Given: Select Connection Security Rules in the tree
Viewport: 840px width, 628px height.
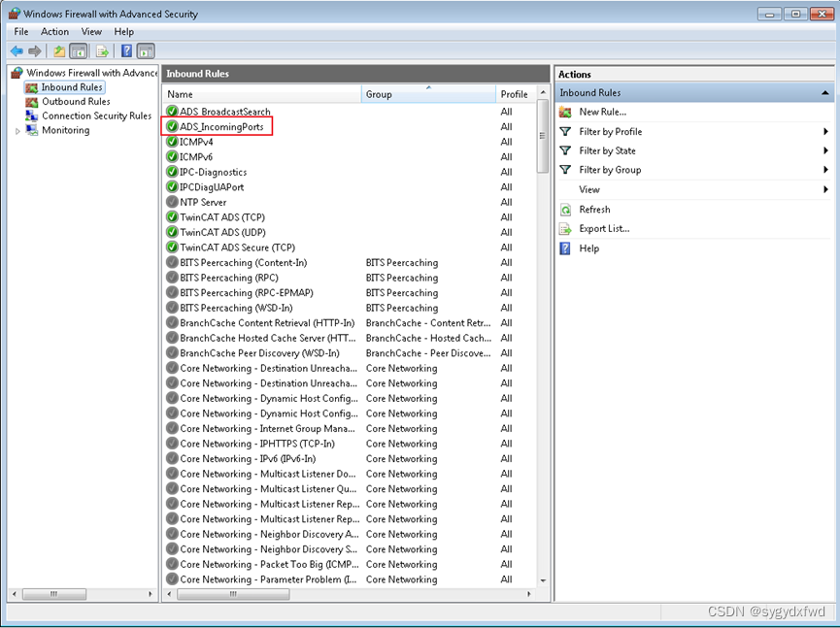Looking at the screenshot, I should 96,116.
